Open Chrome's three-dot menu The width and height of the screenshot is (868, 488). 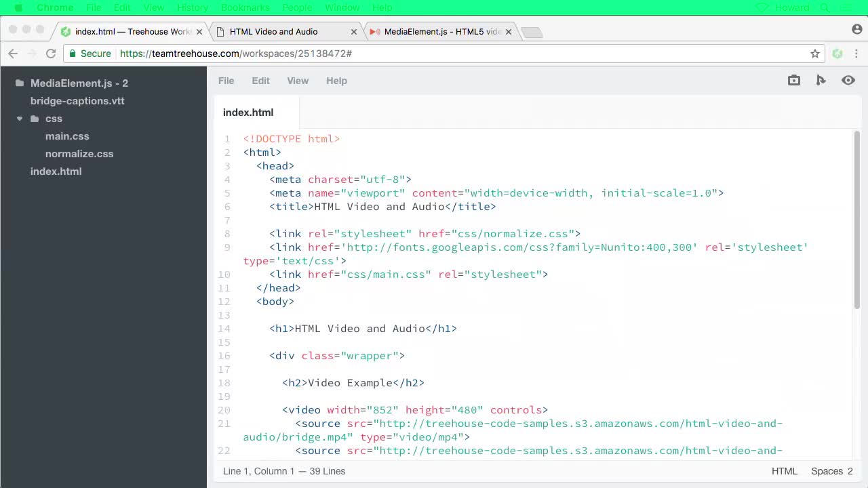click(856, 54)
